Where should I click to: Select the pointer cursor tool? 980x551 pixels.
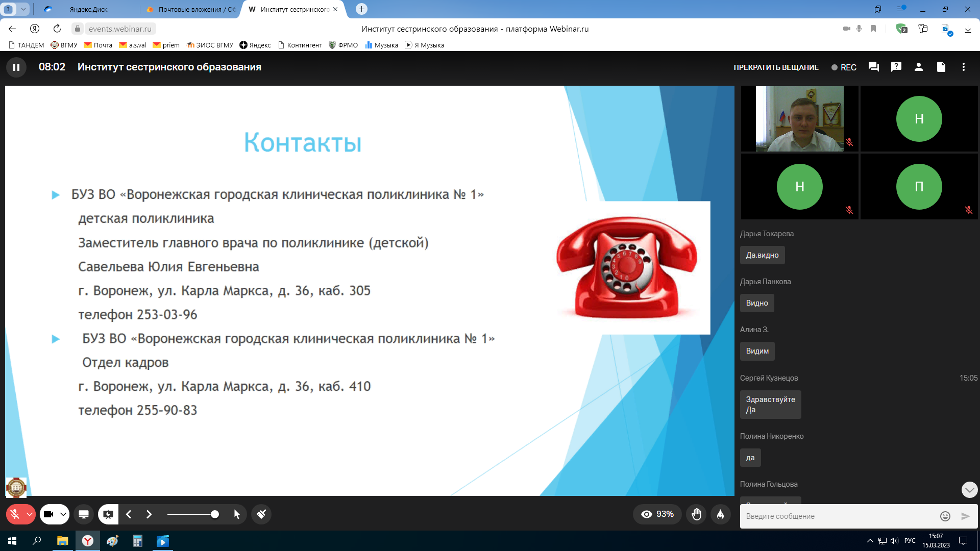point(237,514)
